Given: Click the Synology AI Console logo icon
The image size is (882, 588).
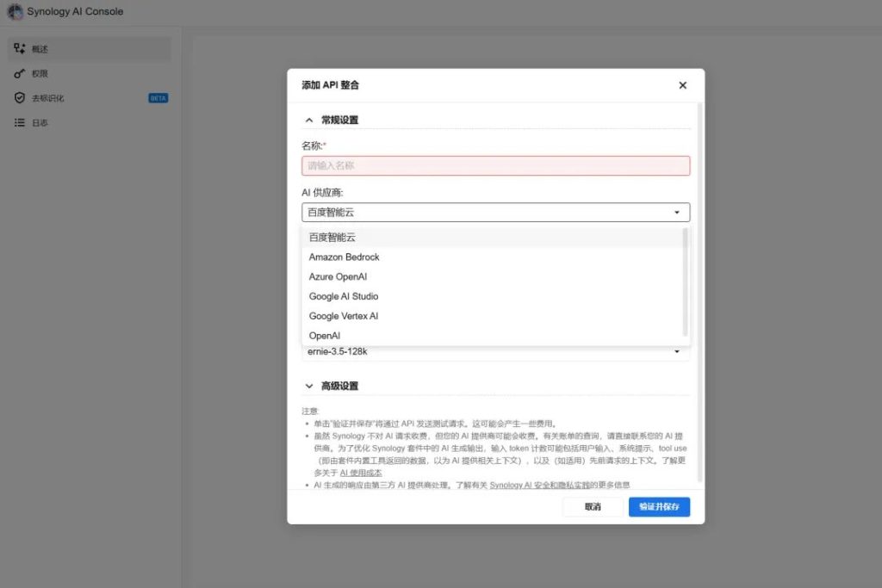Looking at the screenshot, I should (15, 12).
